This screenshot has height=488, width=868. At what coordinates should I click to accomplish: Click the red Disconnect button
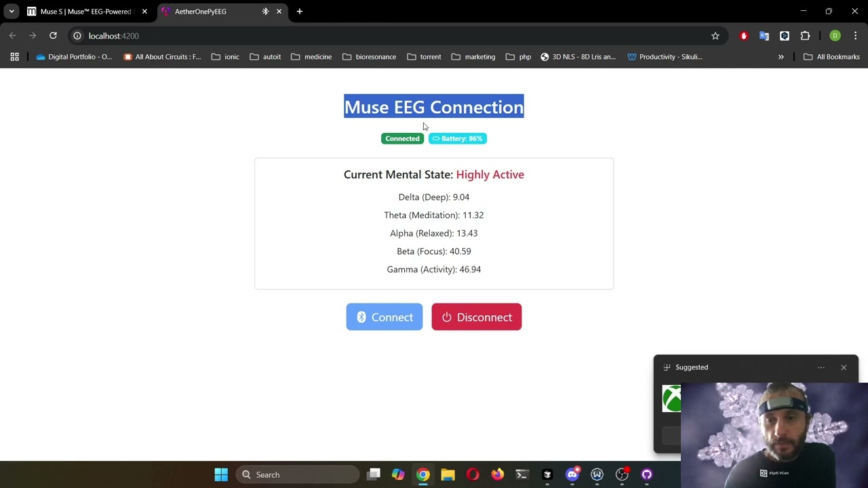pyautogui.click(x=477, y=317)
